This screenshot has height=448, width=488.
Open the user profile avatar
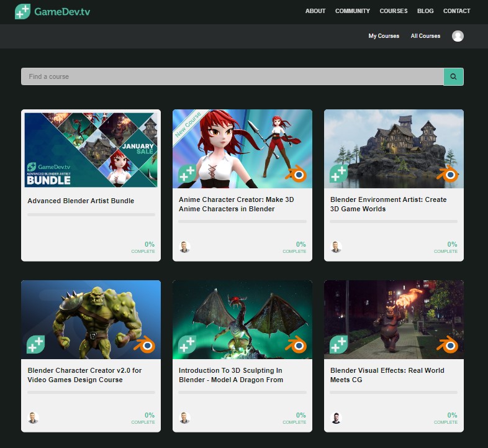coord(458,36)
